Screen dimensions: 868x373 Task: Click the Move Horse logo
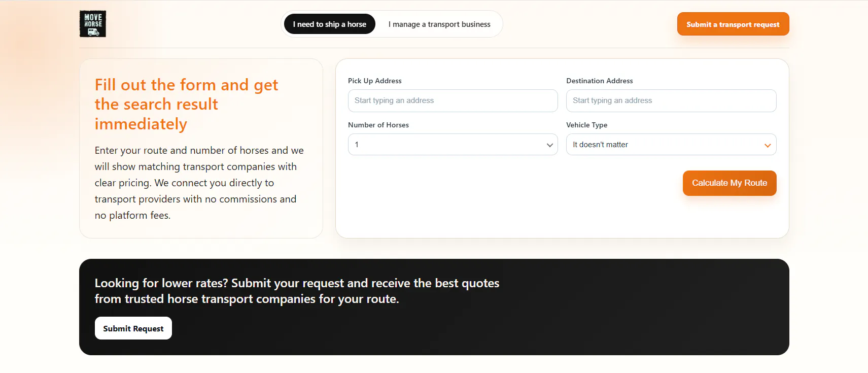(93, 24)
